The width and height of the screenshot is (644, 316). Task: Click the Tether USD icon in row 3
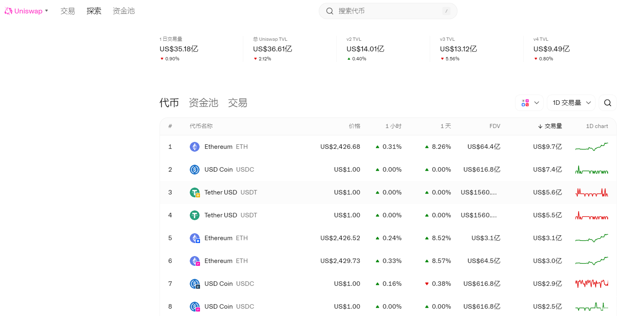tap(195, 192)
